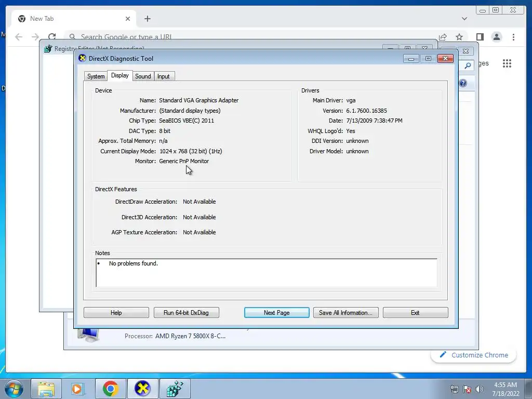Click the Notes text box

(267, 273)
